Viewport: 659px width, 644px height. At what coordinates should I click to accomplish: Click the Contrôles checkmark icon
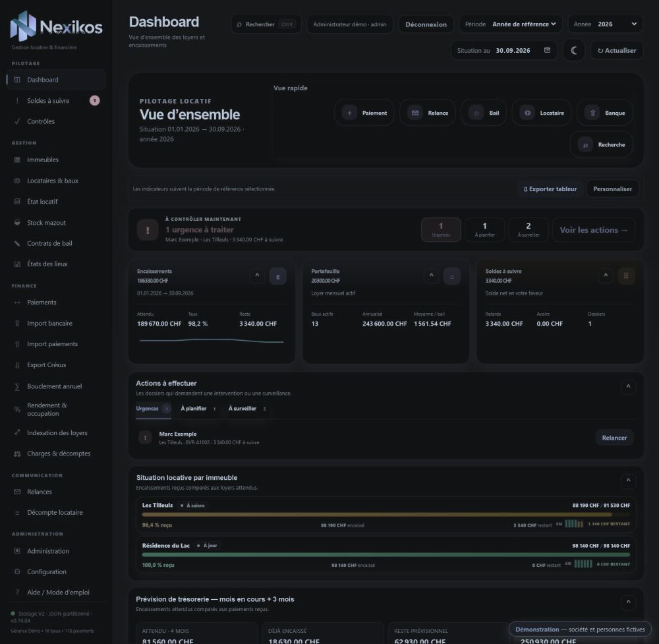coord(17,121)
